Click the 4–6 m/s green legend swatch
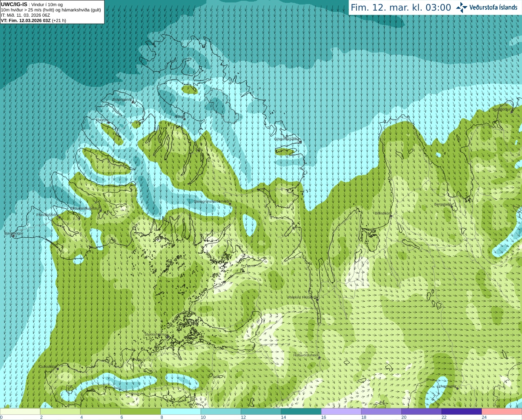The height and width of the screenshot is (420, 522). 100,411
